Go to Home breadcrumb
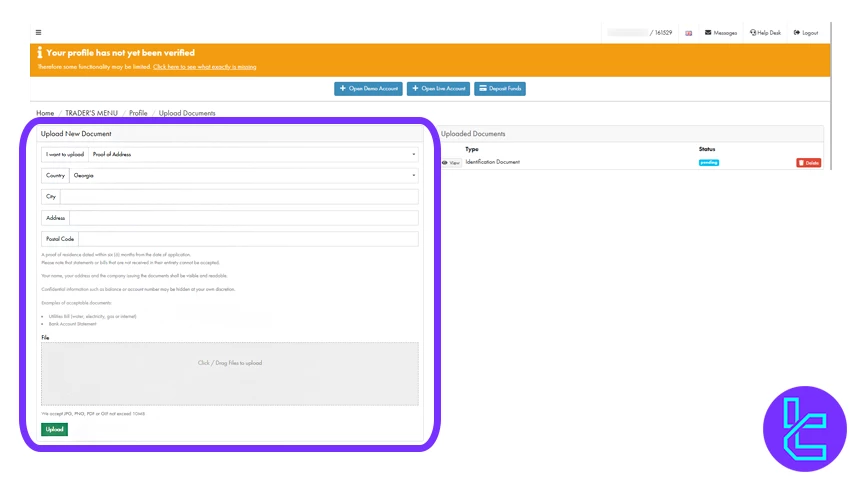 click(x=45, y=113)
